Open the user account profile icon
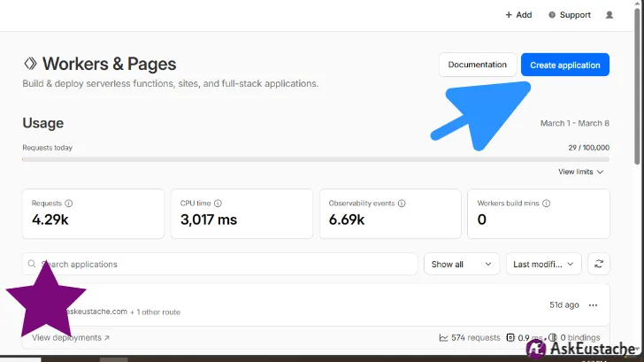 tap(609, 15)
